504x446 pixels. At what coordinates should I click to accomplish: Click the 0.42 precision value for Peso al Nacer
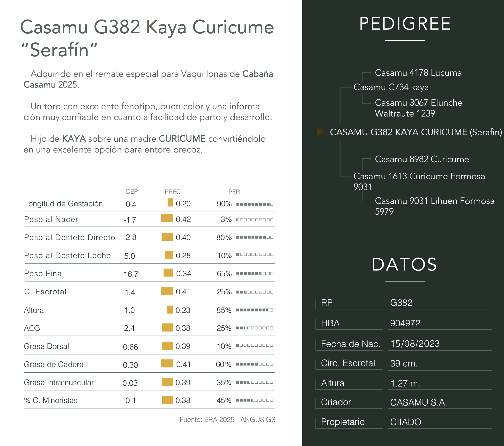click(183, 219)
